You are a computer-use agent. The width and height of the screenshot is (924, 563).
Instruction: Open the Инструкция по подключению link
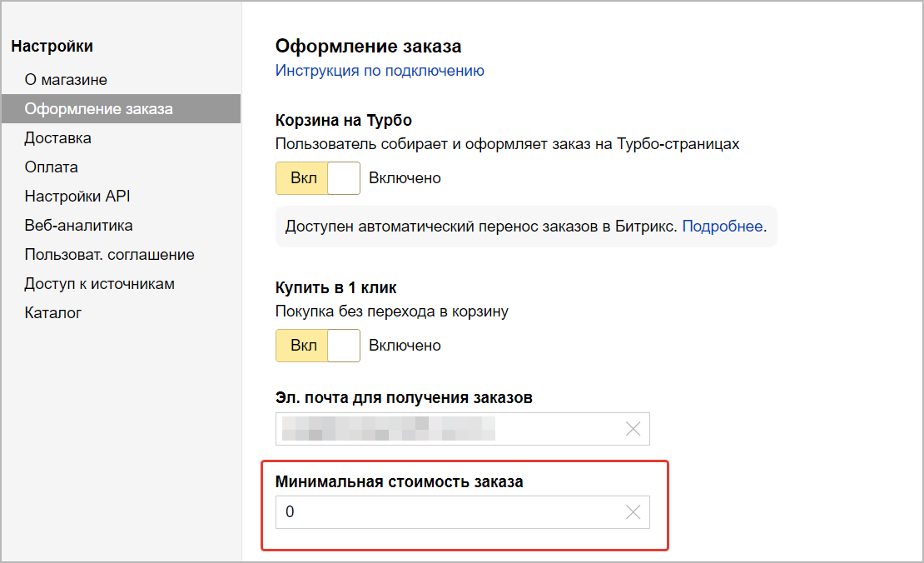380,71
